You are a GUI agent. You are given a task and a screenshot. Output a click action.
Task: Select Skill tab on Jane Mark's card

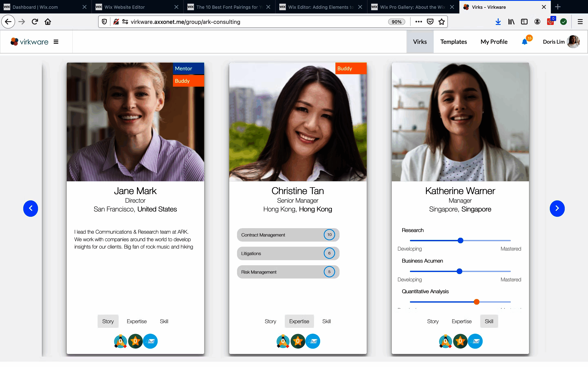click(164, 321)
